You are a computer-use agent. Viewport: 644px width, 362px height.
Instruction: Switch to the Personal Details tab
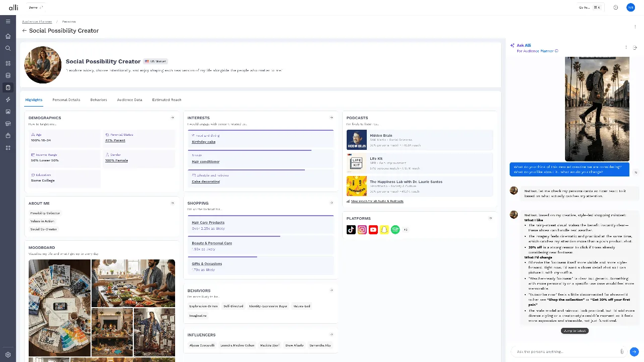point(66,100)
